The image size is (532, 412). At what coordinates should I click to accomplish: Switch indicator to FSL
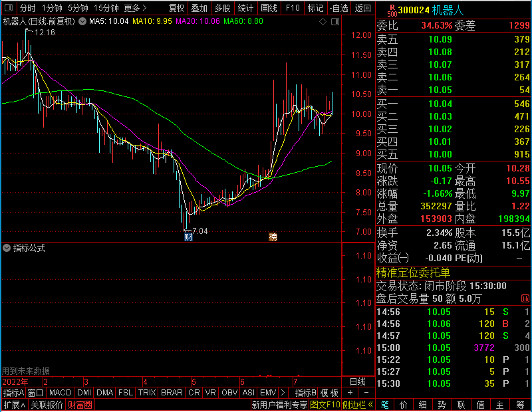coord(126,393)
